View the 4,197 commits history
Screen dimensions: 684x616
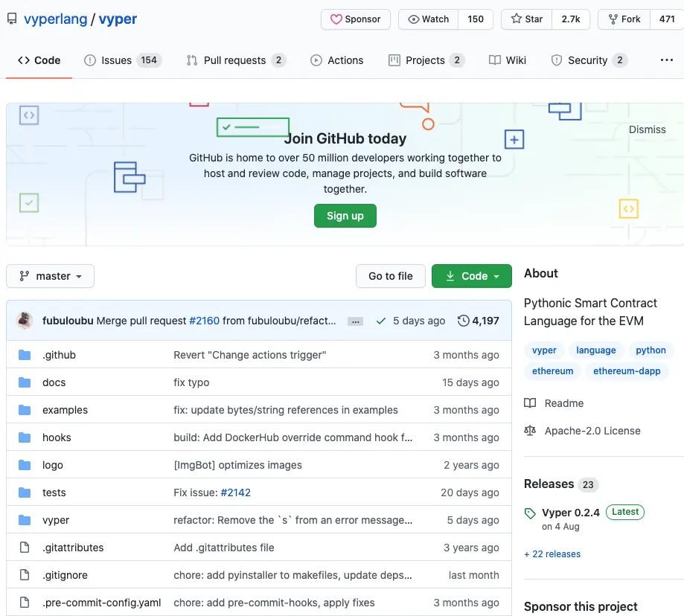(478, 321)
